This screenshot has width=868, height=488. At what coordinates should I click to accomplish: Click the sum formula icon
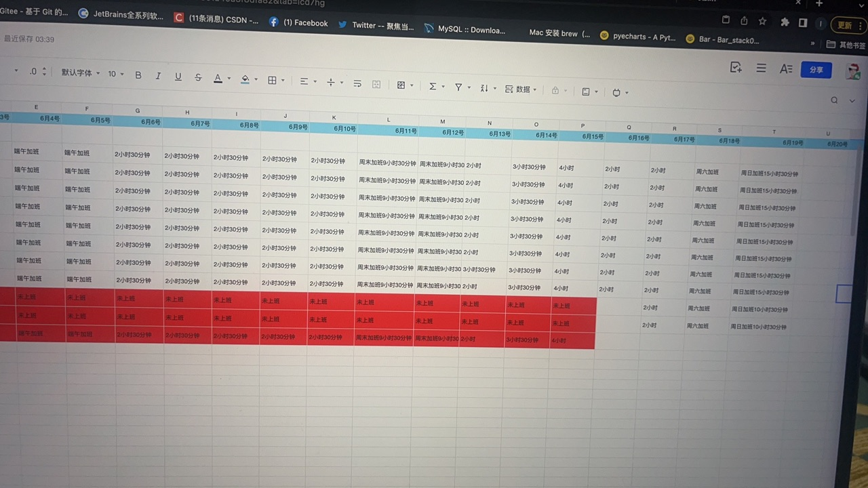coord(433,86)
